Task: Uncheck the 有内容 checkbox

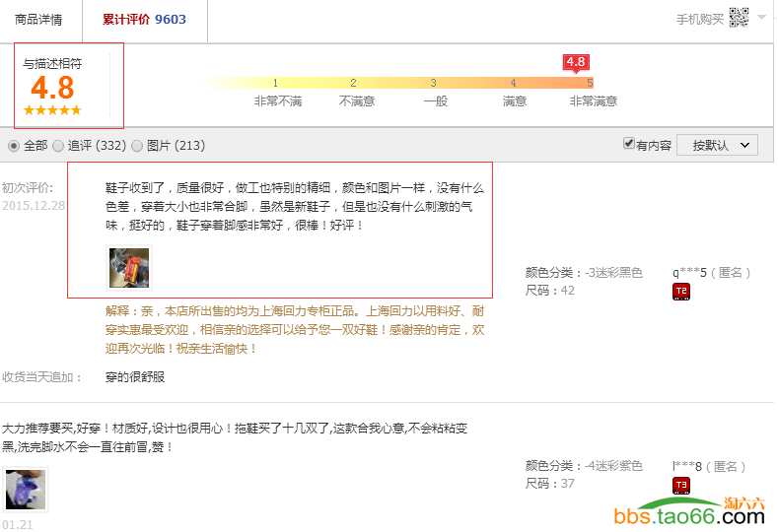Action: click(x=629, y=144)
